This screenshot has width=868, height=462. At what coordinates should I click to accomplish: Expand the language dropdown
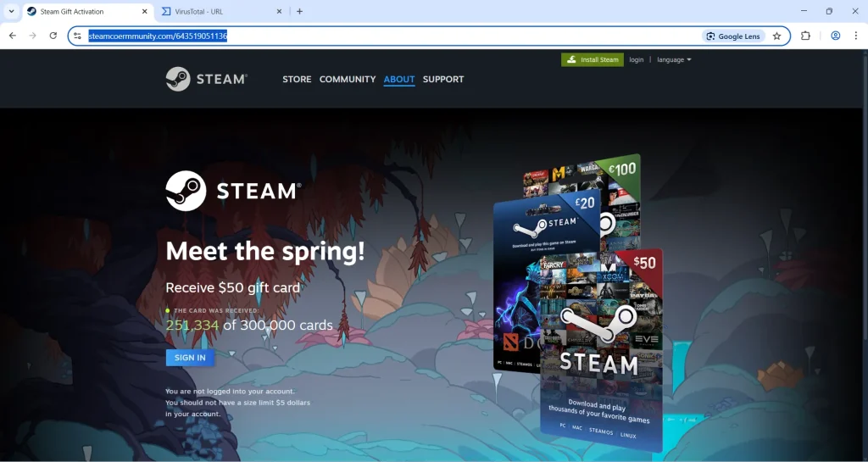click(674, 59)
